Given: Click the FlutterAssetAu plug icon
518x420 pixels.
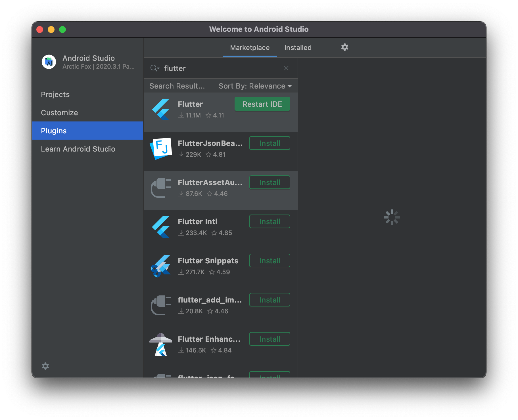Looking at the screenshot, I should tap(161, 188).
